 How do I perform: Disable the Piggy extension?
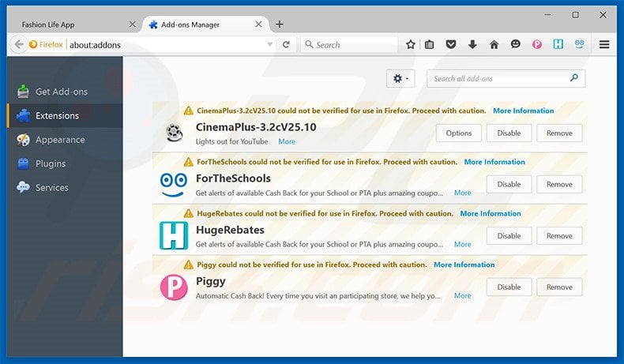[509, 287]
